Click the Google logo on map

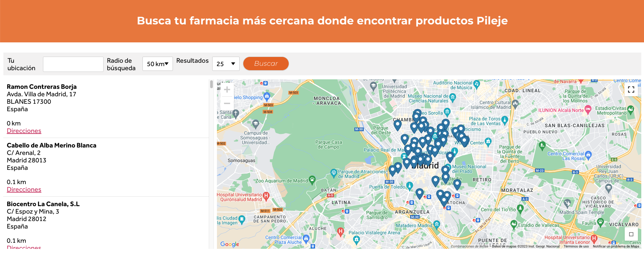pyautogui.click(x=230, y=244)
